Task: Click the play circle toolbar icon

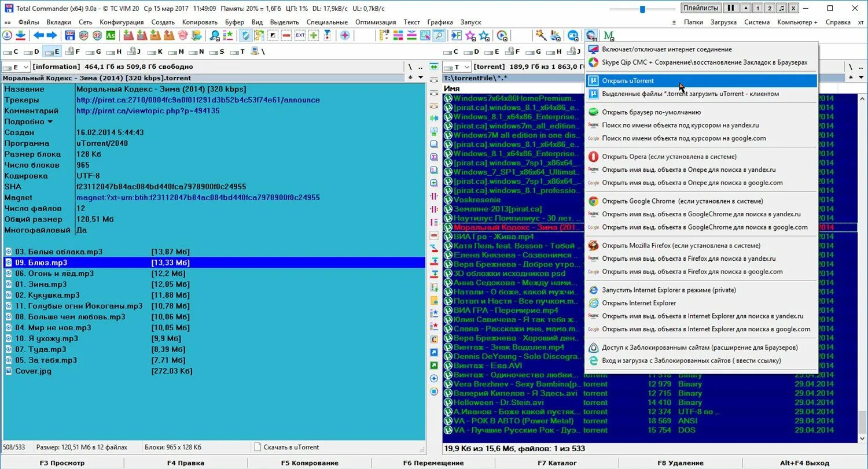Action: [x=502, y=35]
